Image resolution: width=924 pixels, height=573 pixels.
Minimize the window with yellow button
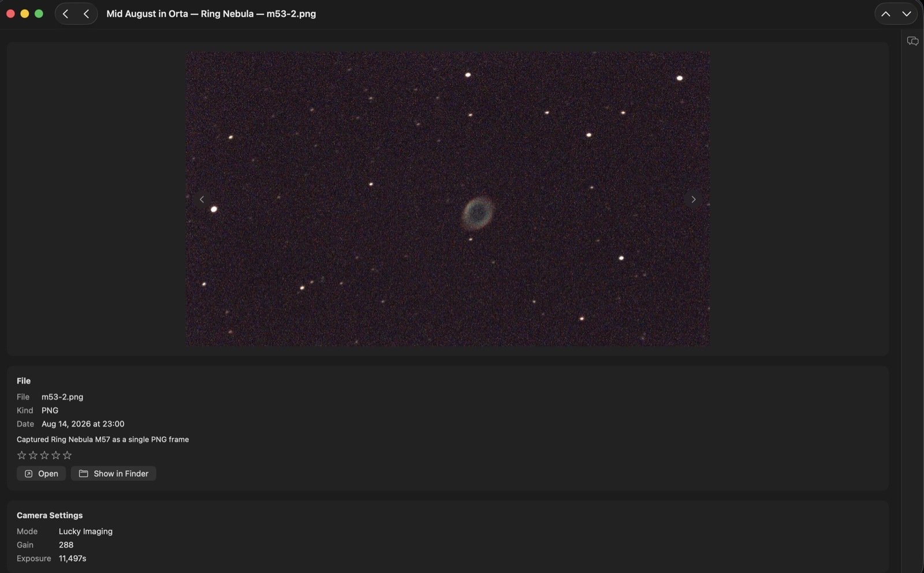click(25, 14)
